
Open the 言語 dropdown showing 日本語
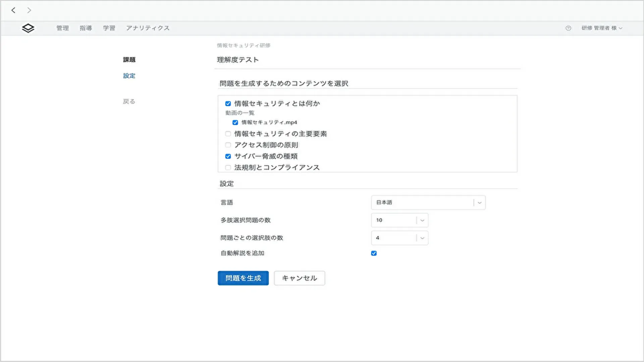tap(428, 202)
